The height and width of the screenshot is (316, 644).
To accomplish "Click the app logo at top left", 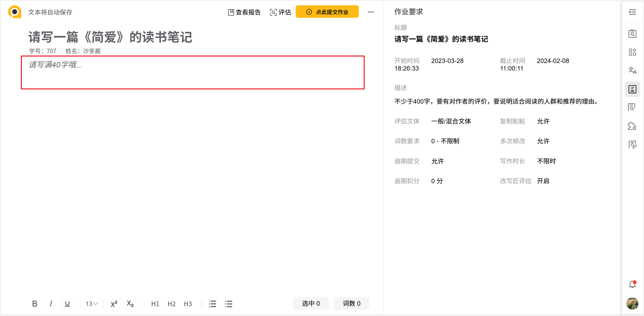I will [15, 12].
